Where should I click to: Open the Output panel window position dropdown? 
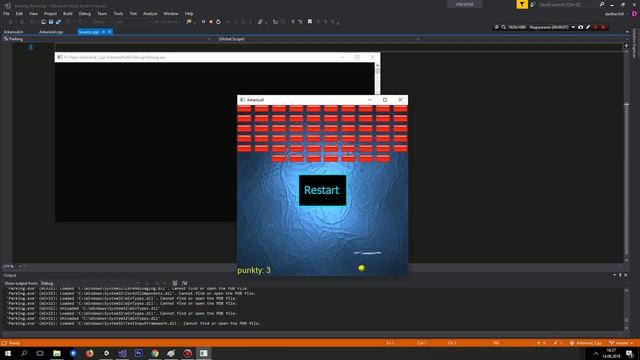615,275
